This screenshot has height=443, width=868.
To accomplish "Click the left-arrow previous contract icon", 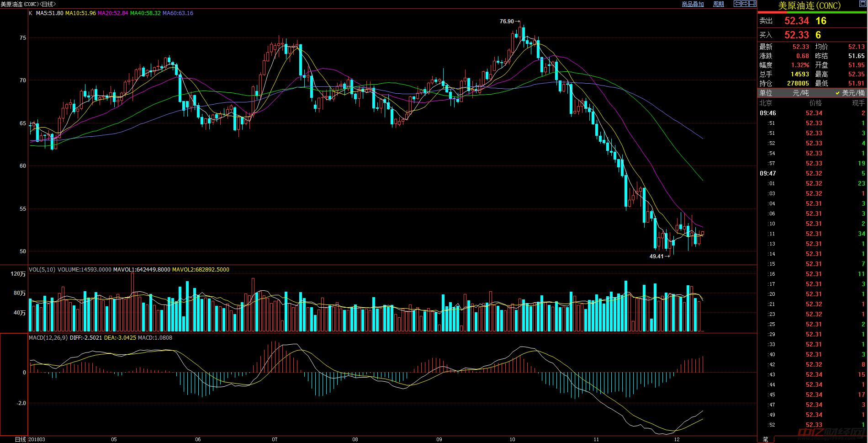I will pyautogui.click(x=737, y=4).
